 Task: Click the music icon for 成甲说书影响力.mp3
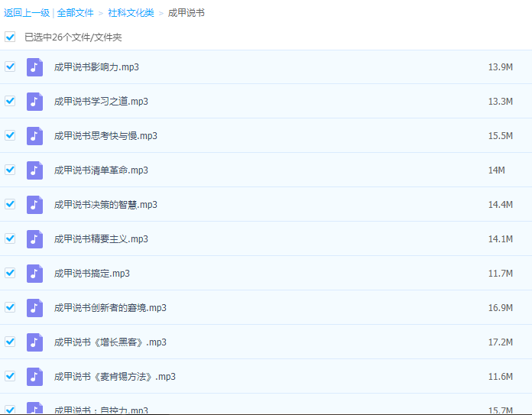(x=34, y=67)
